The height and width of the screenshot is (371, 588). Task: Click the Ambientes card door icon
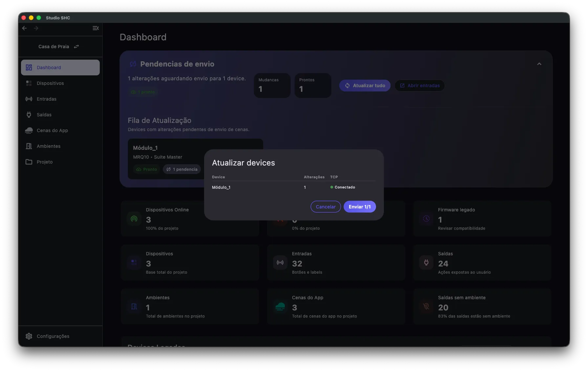coord(134,306)
